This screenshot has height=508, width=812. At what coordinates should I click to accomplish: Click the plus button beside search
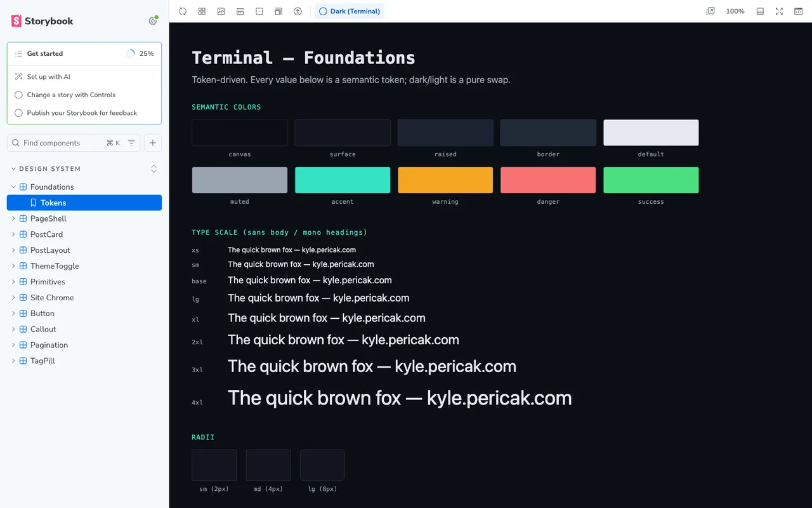[153, 143]
